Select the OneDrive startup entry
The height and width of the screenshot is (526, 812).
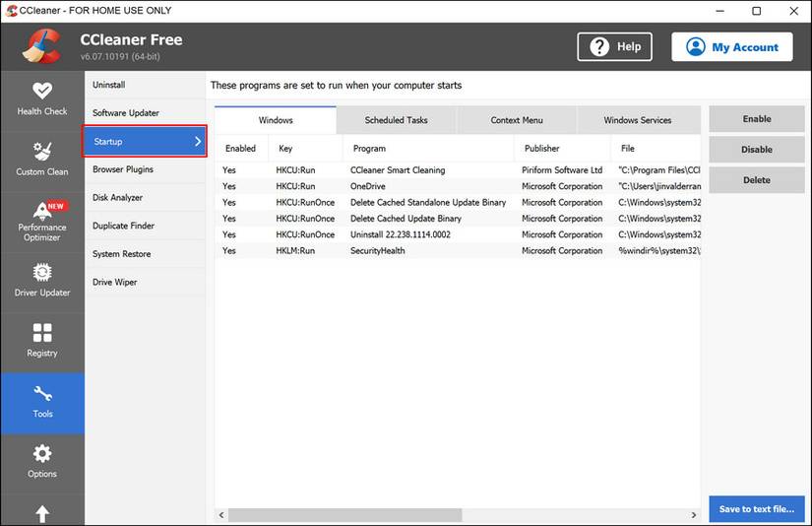click(x=367, y=186)
